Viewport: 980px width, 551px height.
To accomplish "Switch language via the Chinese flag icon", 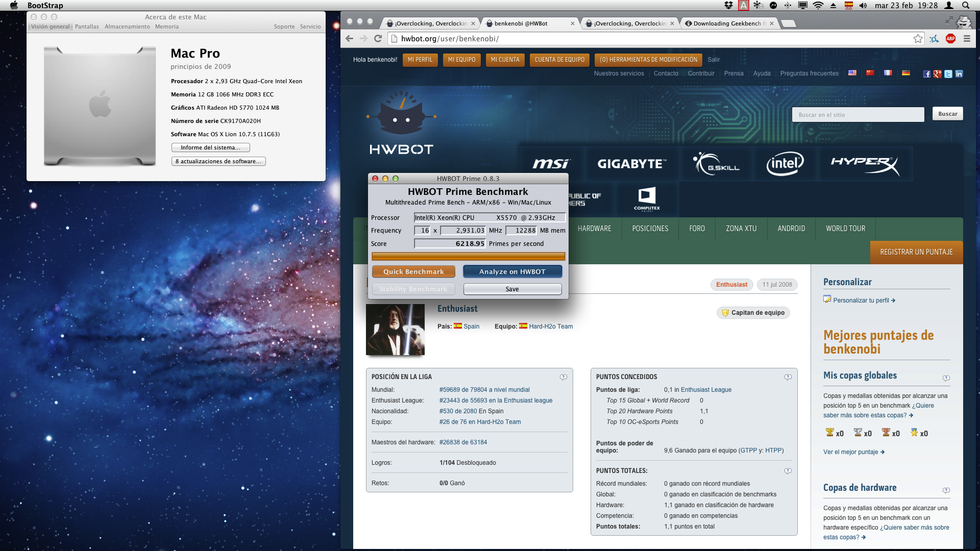I will 870,73.
